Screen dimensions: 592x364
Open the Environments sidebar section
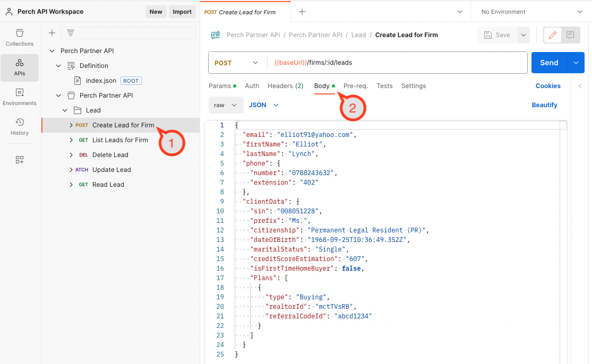20,97
